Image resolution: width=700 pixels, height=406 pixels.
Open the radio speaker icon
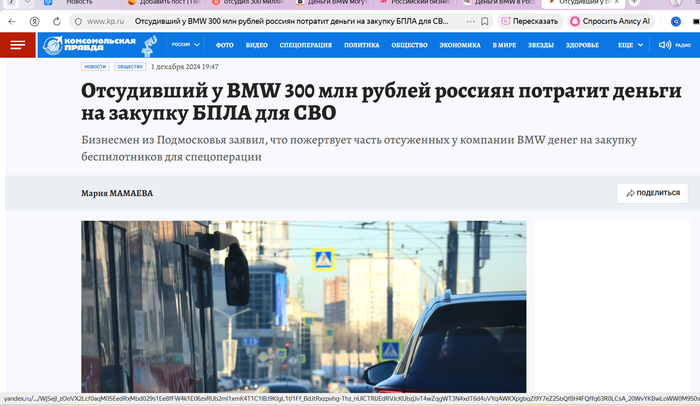tap(663, 45)
